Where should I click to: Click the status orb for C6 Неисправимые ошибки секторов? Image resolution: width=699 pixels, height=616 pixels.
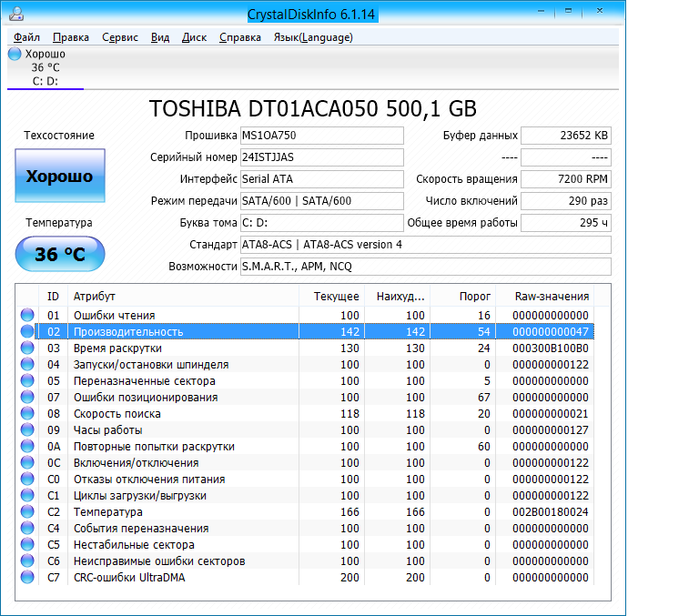coord(27,560)
